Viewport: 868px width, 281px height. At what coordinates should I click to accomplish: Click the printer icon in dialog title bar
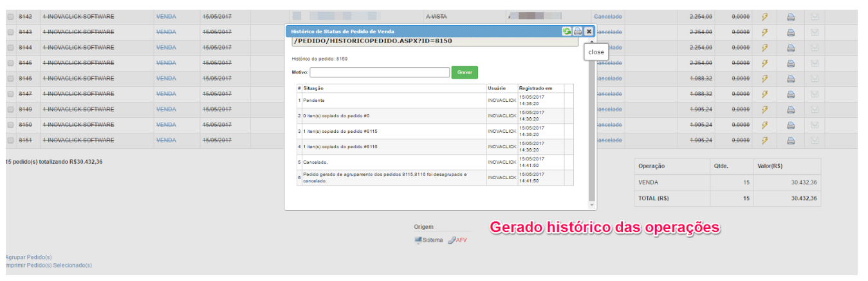pos(577,31)
